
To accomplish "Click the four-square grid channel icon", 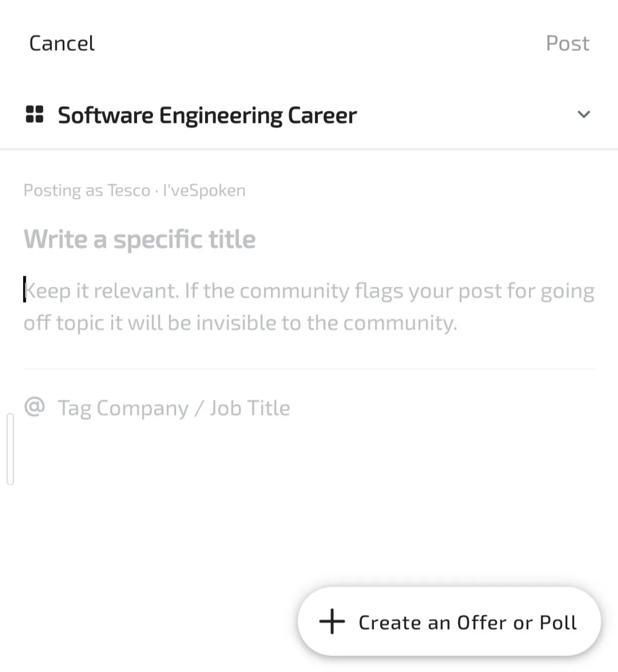I will click(x=35, y=114).
